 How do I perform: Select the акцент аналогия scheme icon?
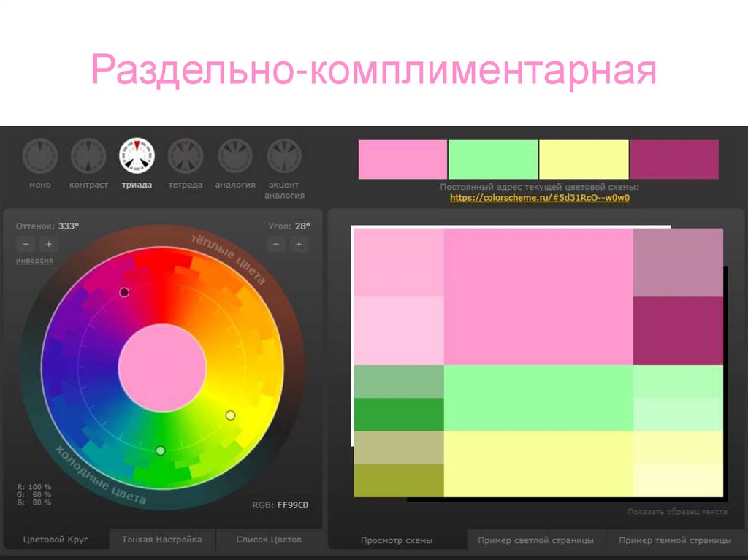(x=284, y=156)
